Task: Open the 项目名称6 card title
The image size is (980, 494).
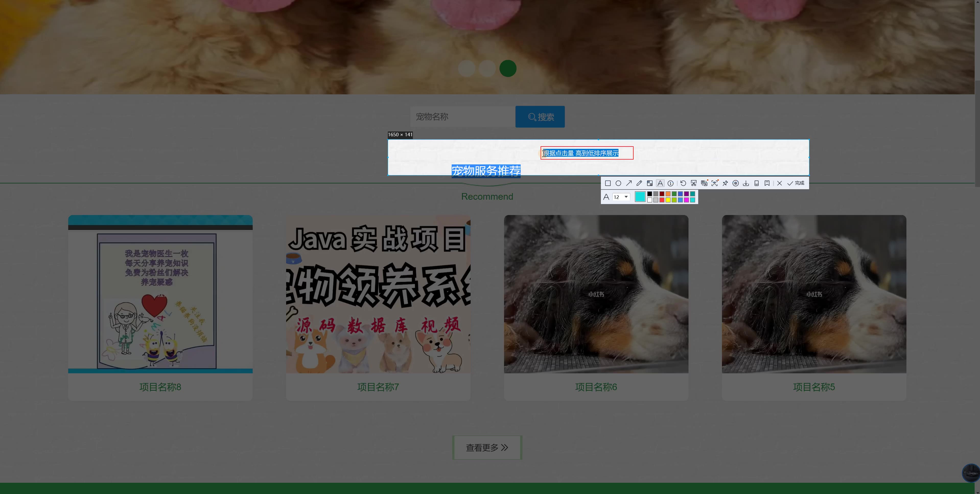Action: click(596, 387)
